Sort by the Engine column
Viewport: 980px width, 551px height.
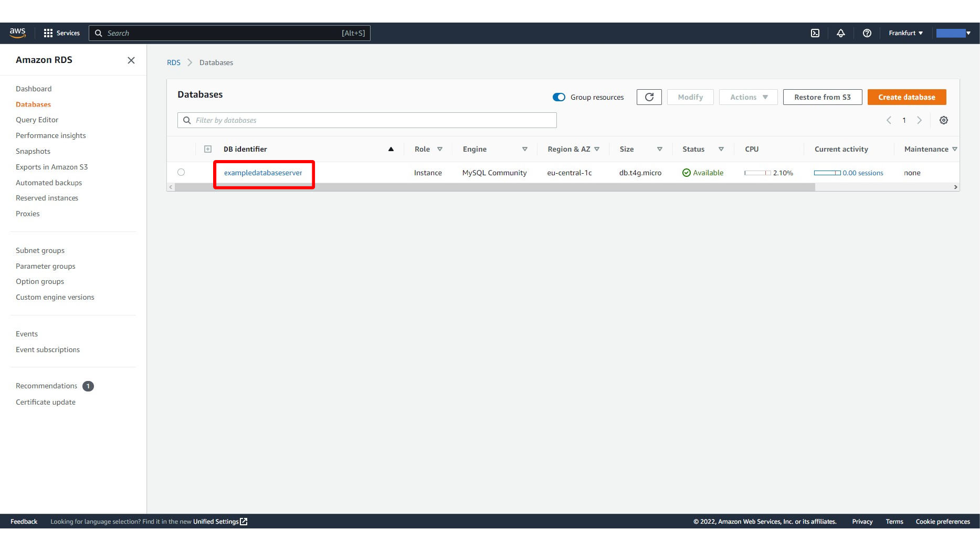click(x=525, y=149)
